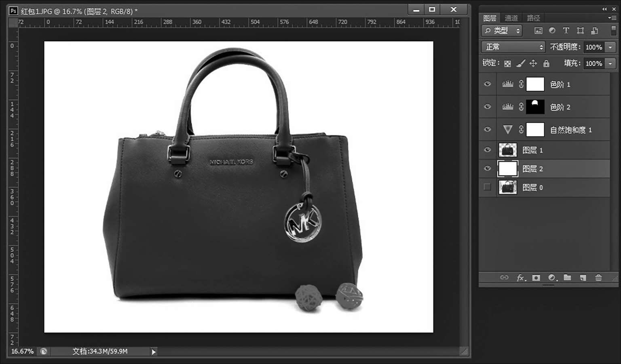621x364 pixels.
Task: Open the 类型 filter type dropdown
Action: tap(502, 31)
